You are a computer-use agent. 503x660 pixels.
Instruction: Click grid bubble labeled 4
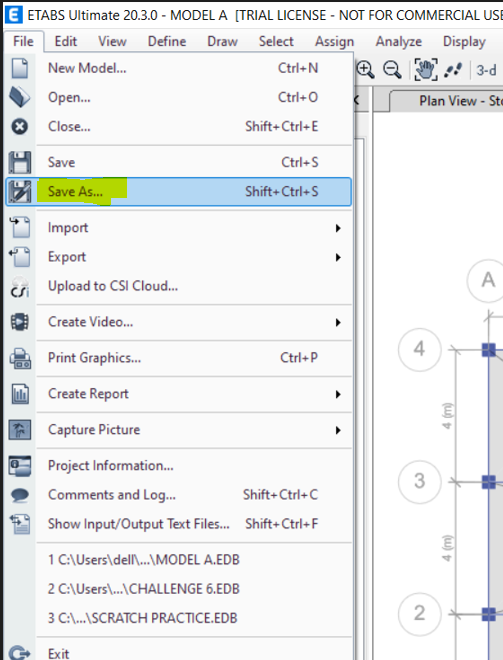420,349
